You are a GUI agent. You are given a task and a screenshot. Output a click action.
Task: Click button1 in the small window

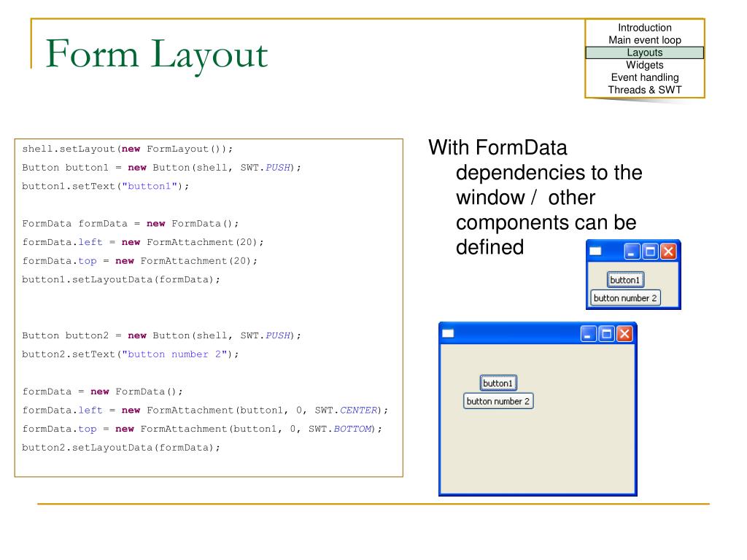625,279
